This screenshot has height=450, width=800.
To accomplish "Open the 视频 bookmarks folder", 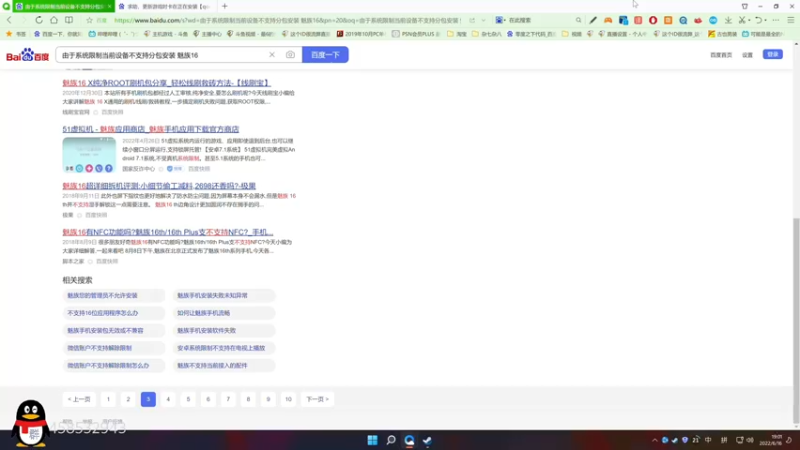I will tap(572, 34).
